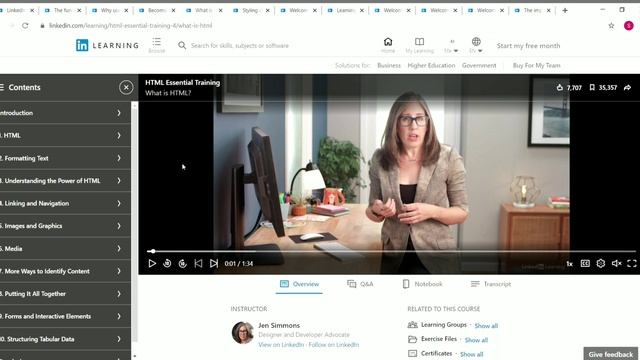Screen dimensions: 640x360
Task: Close the Contents sidebar
Action: (126, 87)
